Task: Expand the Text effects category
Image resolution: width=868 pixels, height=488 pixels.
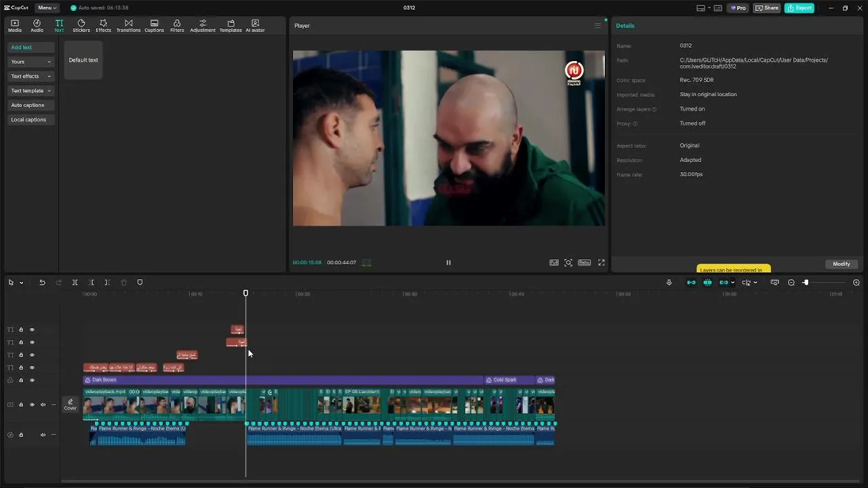Action: pyautogui.click(x=31, y=76)
